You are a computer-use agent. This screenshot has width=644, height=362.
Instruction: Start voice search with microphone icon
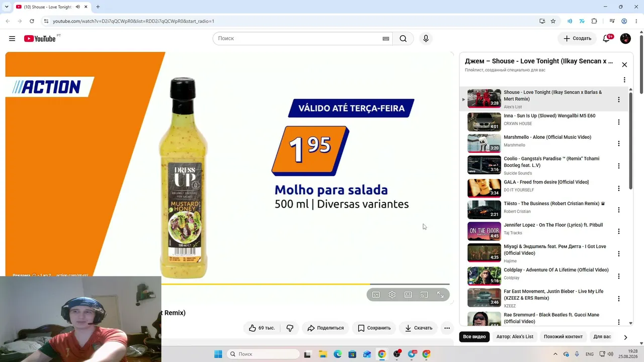point(426,39)
